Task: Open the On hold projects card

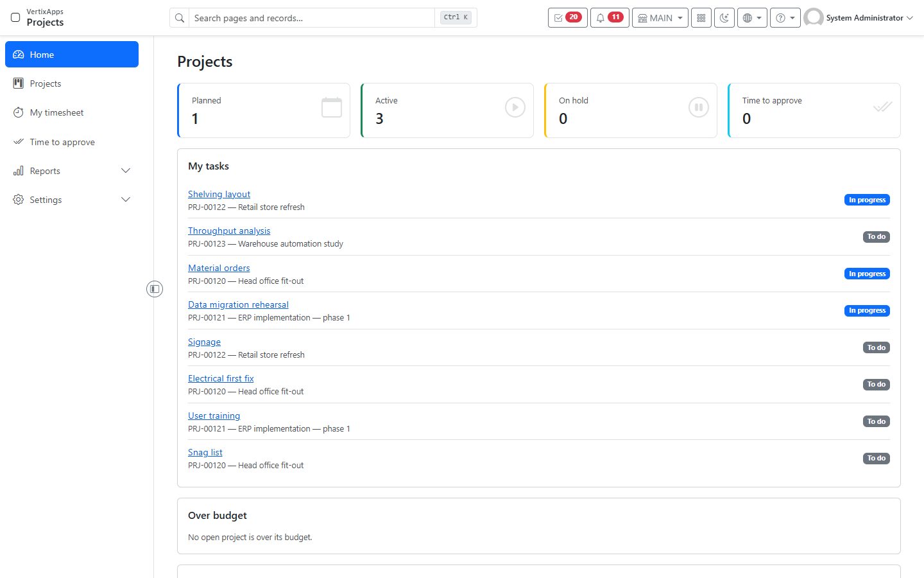Action: [x=631, y=110]
